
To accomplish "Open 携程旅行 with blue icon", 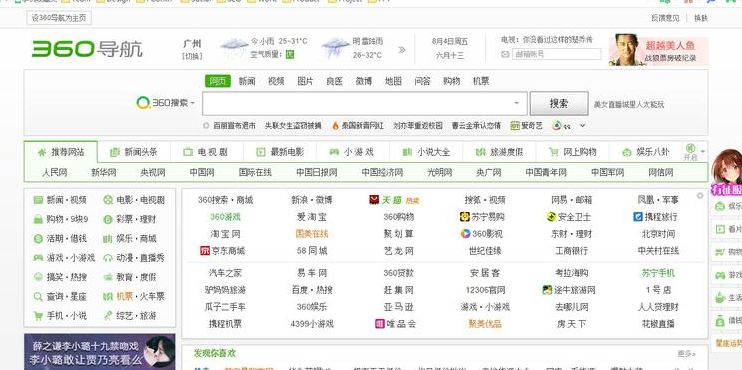I will click(x=637, y=216).
